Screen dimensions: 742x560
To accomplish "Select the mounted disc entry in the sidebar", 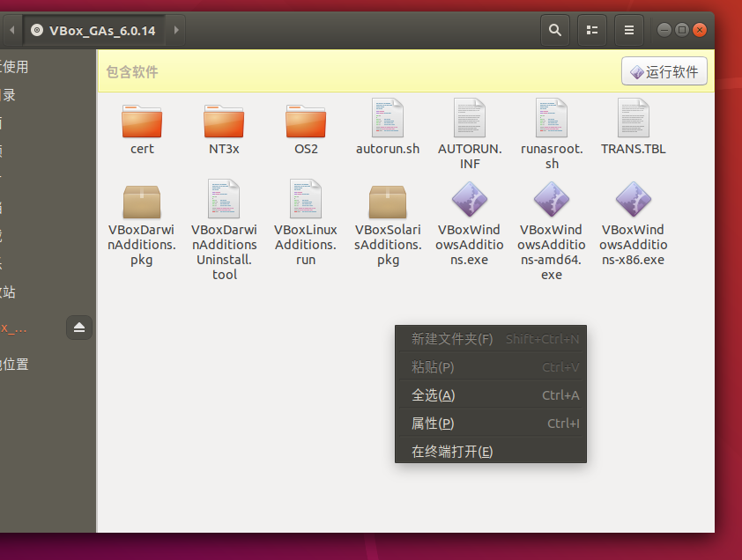I will pos(31,328).
